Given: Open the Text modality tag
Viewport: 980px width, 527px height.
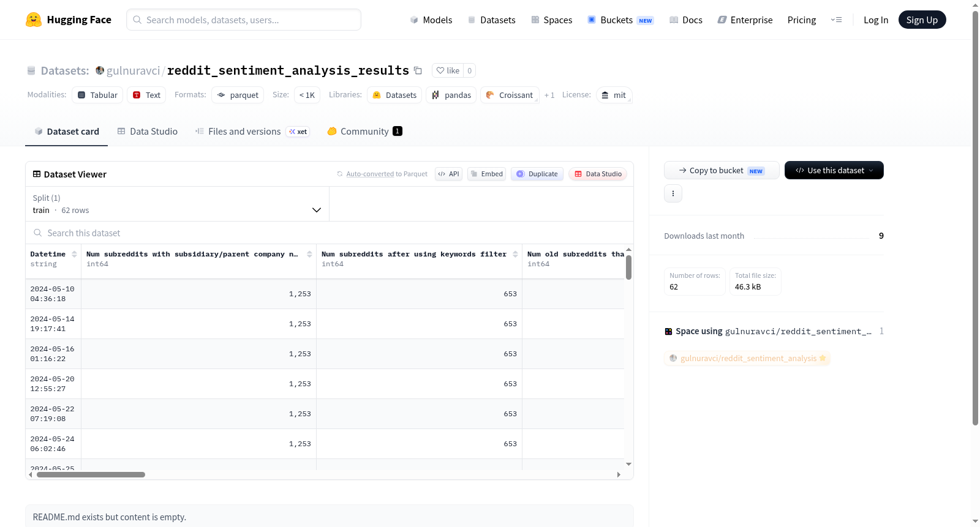Looking at the screenshot, I should click(x=147, y=95).
